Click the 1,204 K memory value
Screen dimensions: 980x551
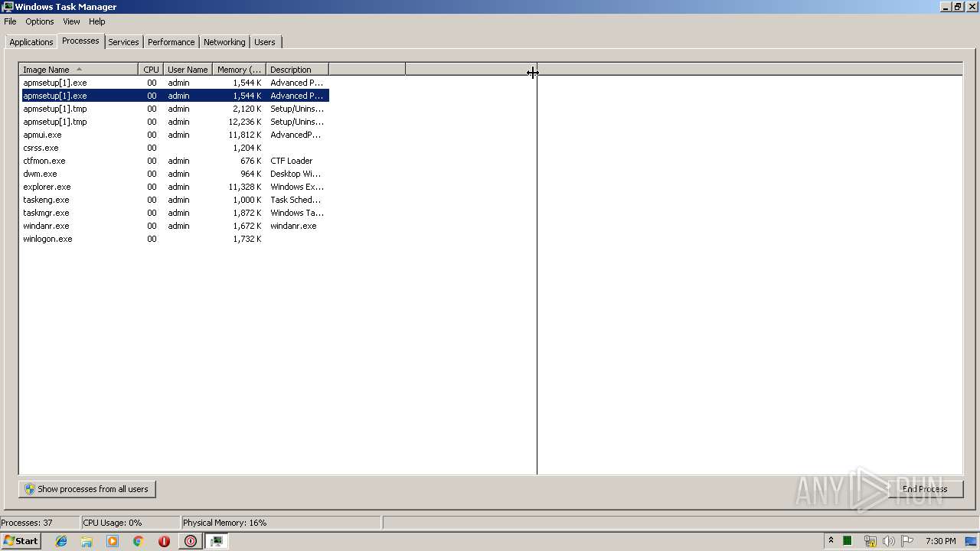[247, 148]
